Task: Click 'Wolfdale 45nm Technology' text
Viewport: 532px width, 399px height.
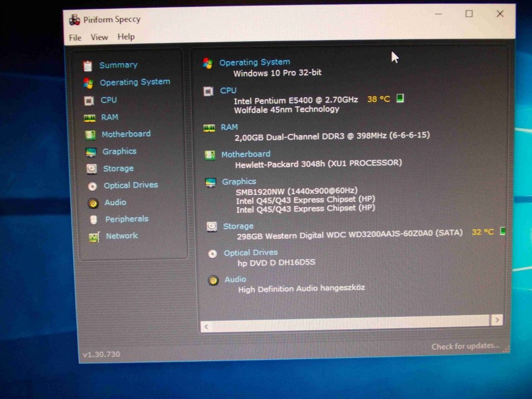Action: pyautogui.click(x=287, y=110)
